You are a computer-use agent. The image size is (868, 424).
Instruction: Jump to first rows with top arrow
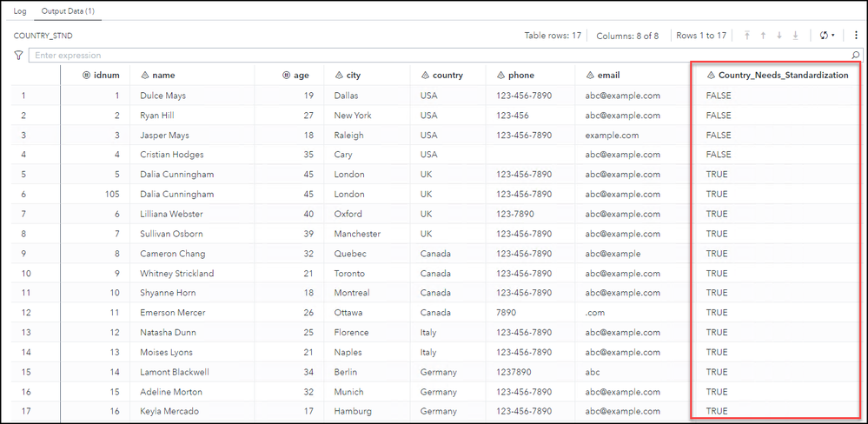click(x=747, y=36)
